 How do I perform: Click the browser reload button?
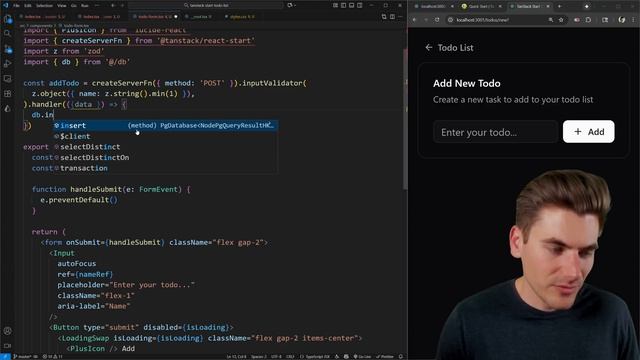pyautogui.click(x=437, y=20)
